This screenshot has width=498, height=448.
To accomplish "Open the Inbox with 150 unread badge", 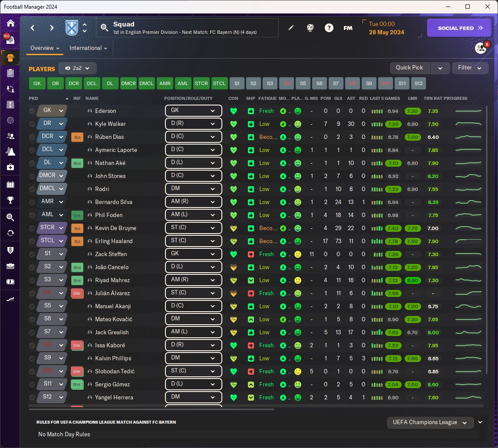I will pos(10,39).
